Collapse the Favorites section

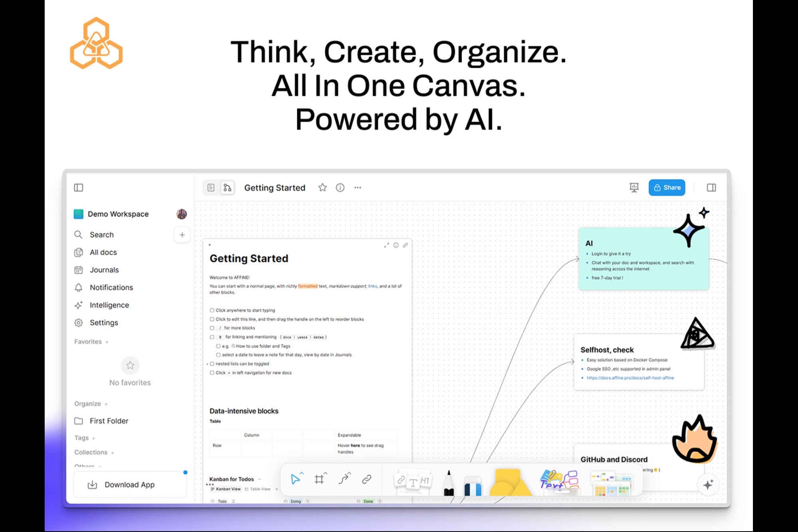106,342
